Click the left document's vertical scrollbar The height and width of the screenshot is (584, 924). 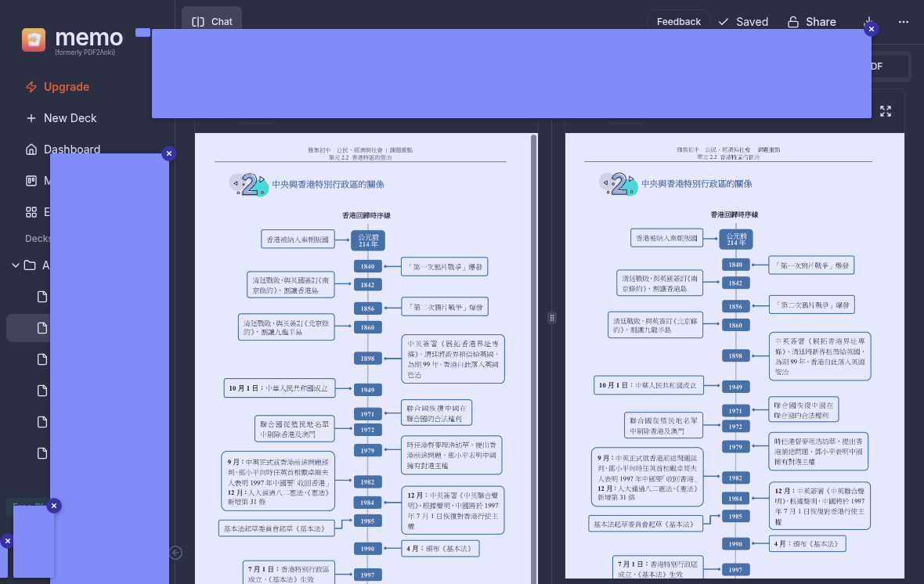(x=534, y=313)
